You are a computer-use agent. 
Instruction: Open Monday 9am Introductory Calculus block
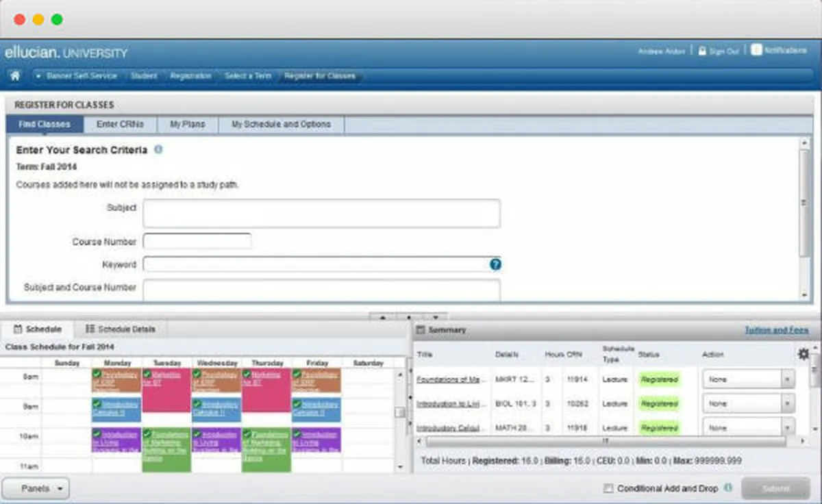click(116, 409)
